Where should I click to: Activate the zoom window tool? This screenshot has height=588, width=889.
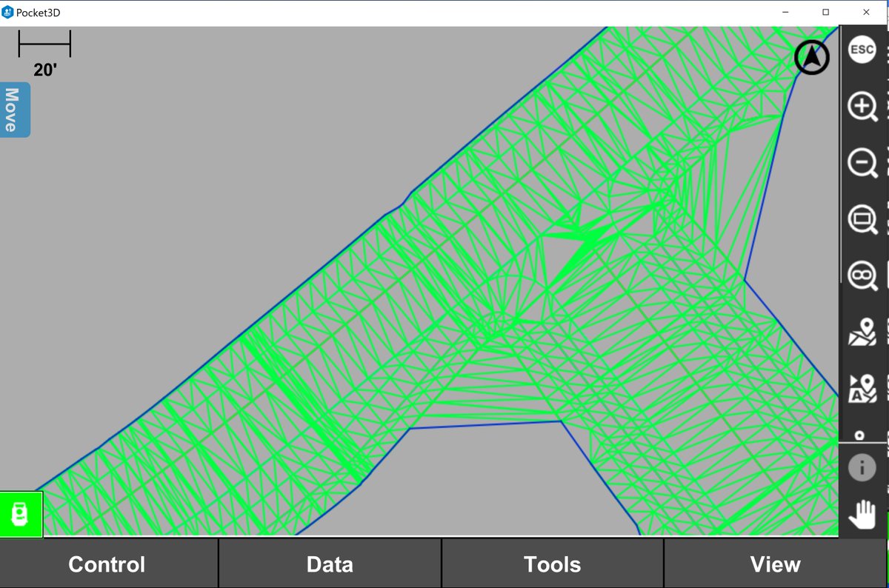click(862, 219)
